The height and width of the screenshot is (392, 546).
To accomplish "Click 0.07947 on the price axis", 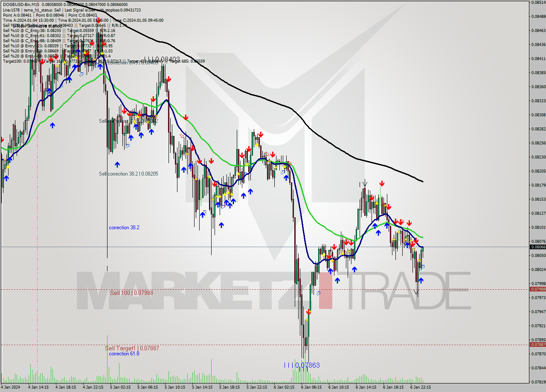I will coord(538,311).
